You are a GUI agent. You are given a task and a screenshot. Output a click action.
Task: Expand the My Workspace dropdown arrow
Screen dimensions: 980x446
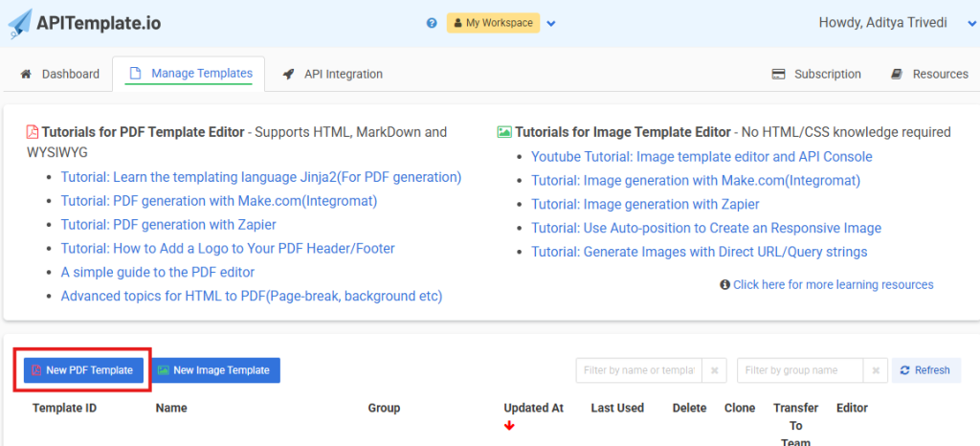coord(551,24)
